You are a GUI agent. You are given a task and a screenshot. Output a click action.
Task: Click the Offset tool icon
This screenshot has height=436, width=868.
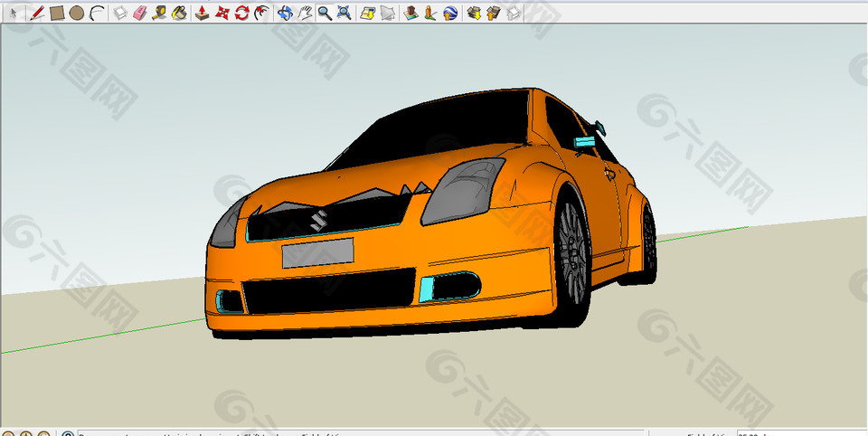261,13
